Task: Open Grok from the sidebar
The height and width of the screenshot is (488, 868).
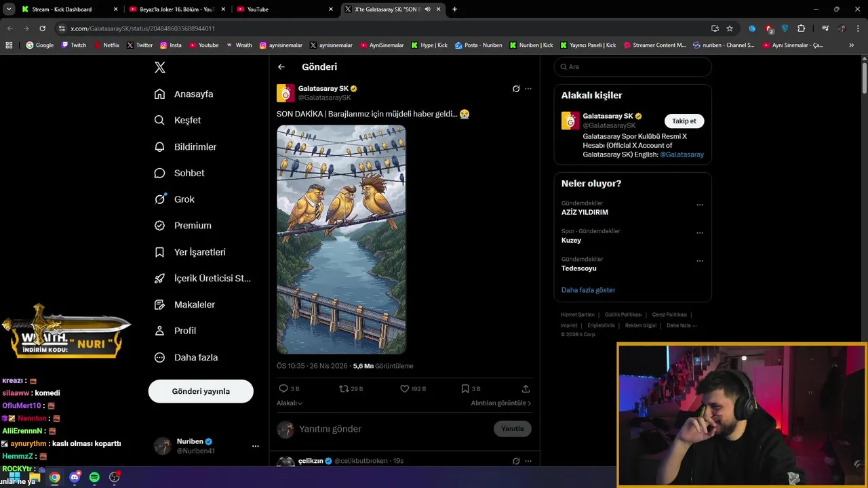Action: [x=174, y=199]
